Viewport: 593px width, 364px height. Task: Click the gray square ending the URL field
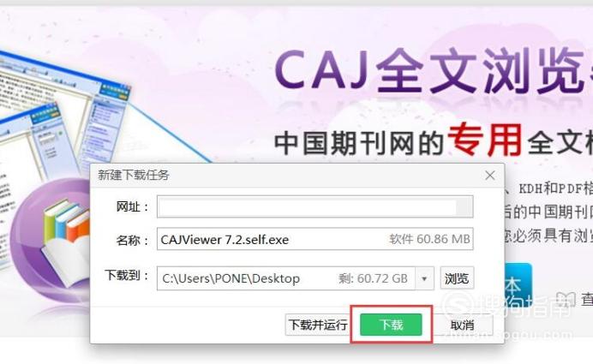pyautogui.click(x=464, y=206)
